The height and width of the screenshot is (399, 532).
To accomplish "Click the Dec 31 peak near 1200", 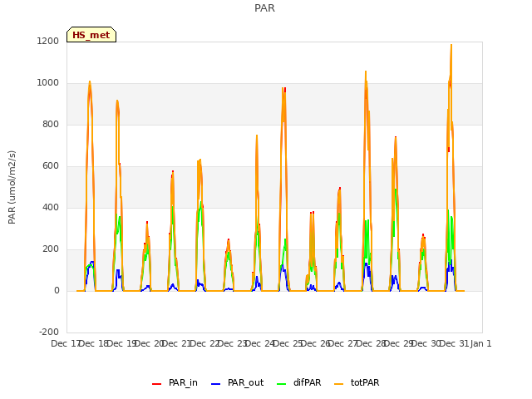I will tap(451, 45).
